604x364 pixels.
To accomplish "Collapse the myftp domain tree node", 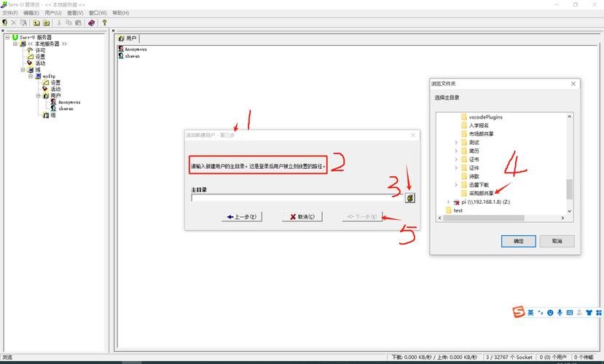I will [x=31, y=76].
